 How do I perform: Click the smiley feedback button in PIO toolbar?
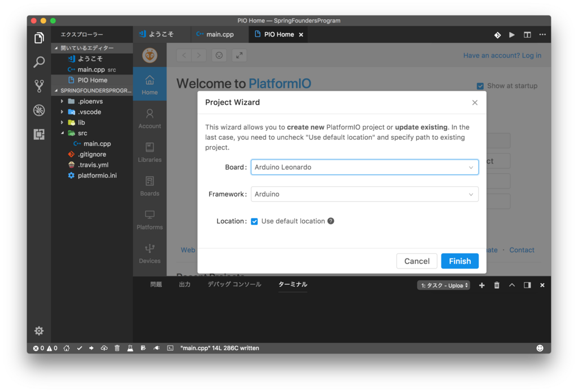click(x=219, y=55)
